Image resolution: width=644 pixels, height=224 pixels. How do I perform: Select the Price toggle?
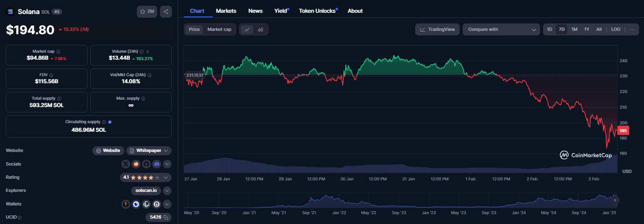(x=194, y=29)
